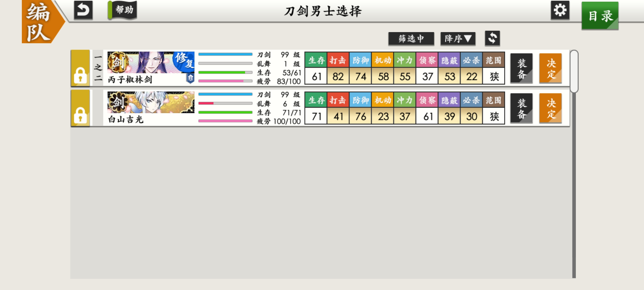Viewport: 644px width, 290px height.
Task: Click 装备 button for 白山吉光
Action: click(x=521, y=108)
